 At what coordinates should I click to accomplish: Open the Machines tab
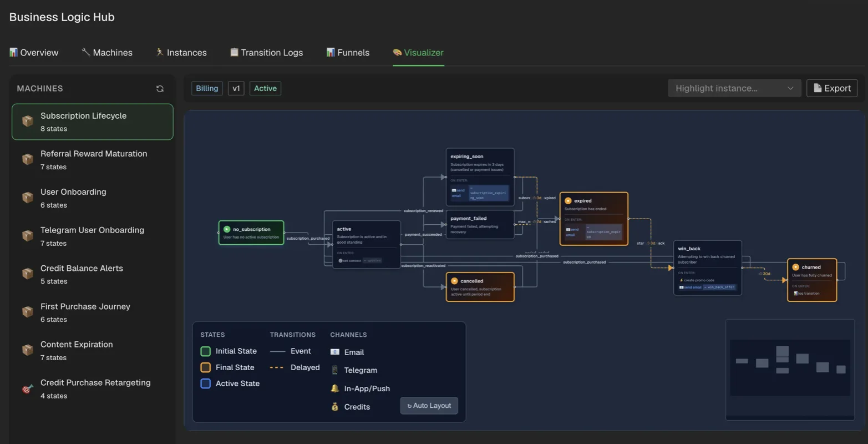[x=107, y=53]
